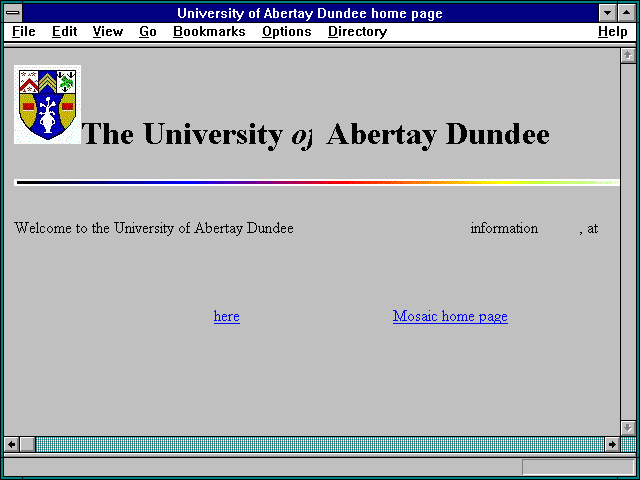Open the Help menu
The width and height of the screenshot is (640, 480).
(x=612, y=31)
